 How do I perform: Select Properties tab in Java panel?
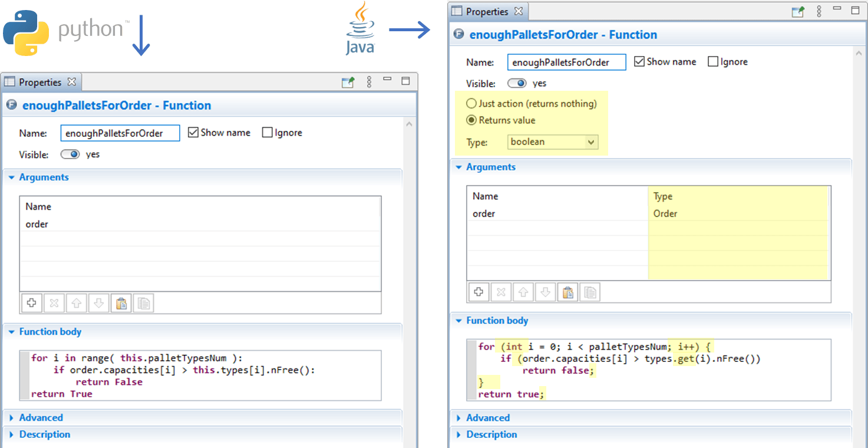[x=486, y=11]
